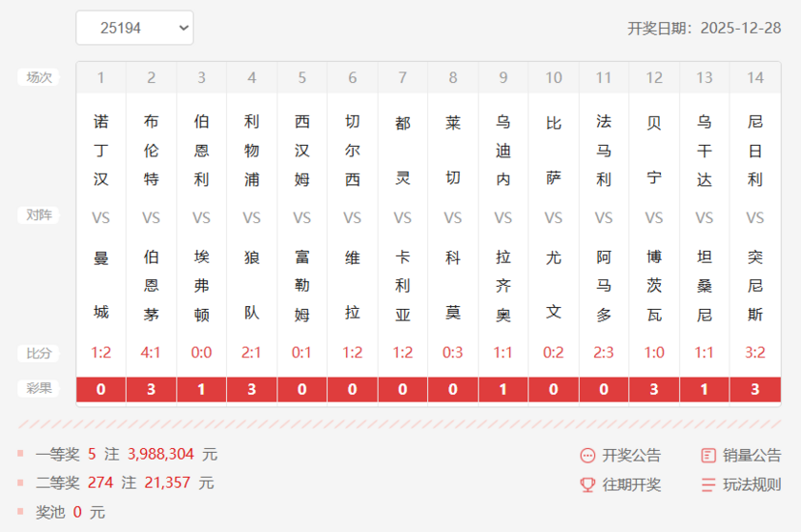Click score 2:3 under match 11
Image resolution: width=801 pixels, height=532 pixels.
(604, 353)
